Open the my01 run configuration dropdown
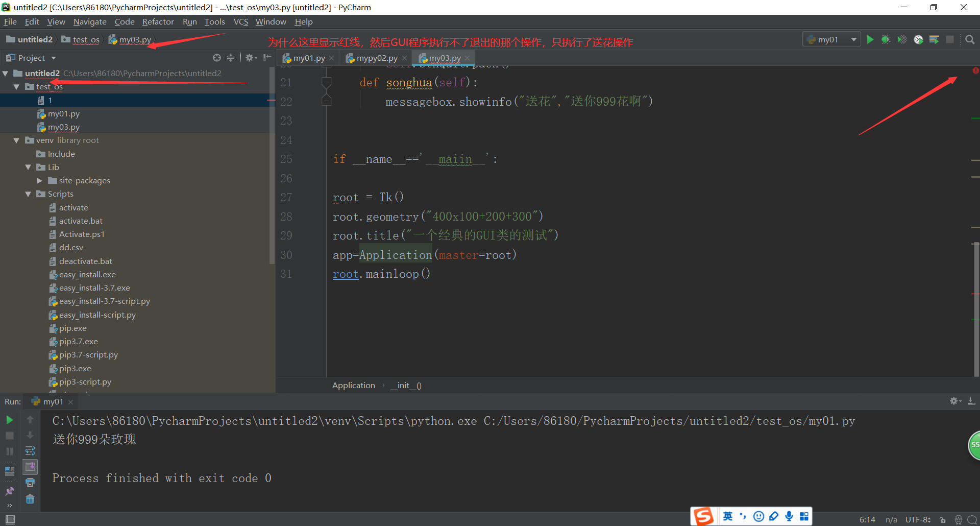The image size is (980, 526). click(x=831, y=39)
